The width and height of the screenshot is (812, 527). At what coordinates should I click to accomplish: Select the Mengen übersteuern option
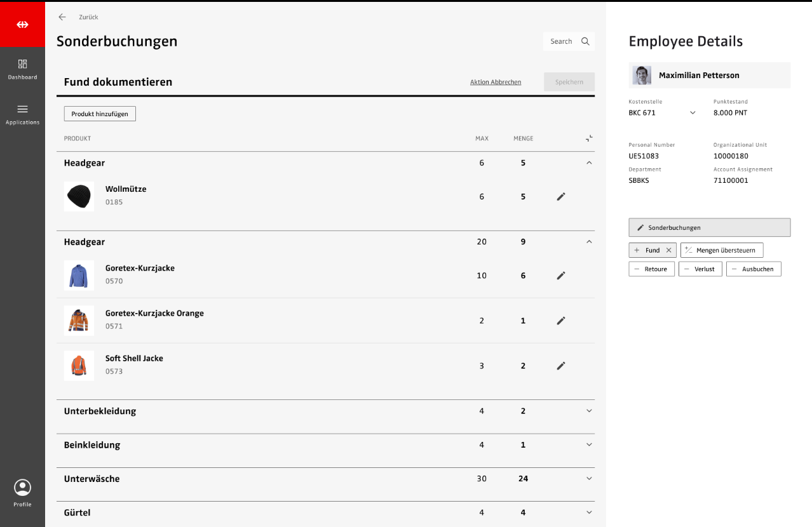pyautogui.click(x=722, y=250)
